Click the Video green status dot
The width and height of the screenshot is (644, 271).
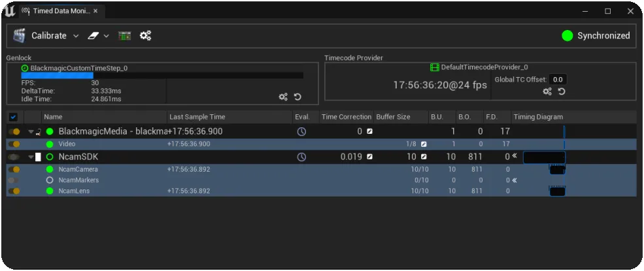click(x=50, y=144)
